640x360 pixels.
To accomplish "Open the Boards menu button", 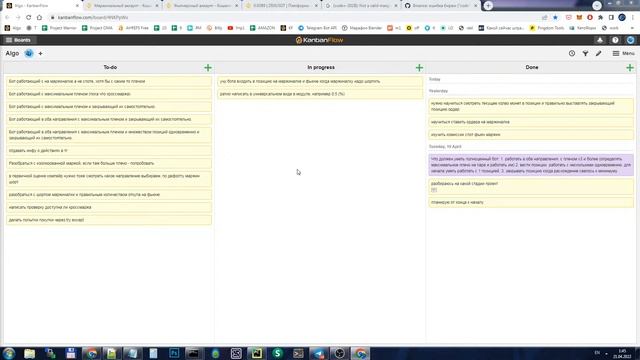I will click(x=18, y=40).
